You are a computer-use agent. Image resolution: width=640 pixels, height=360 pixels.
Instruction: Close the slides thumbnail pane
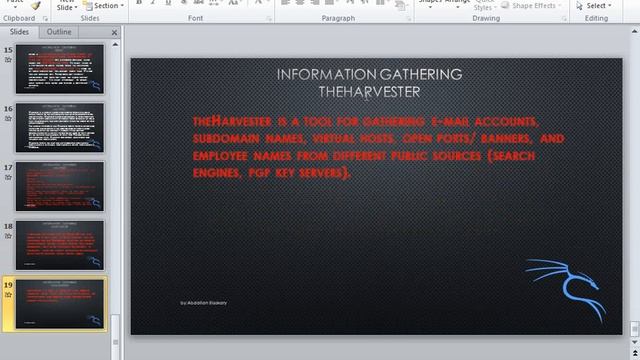click(x=114, y=32)
